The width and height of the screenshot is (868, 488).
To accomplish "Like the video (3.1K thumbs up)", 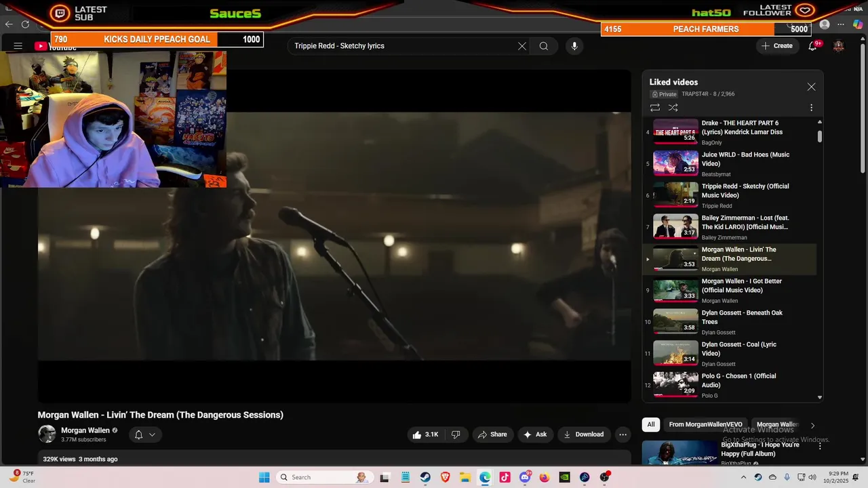I will (x=425, y=434).
